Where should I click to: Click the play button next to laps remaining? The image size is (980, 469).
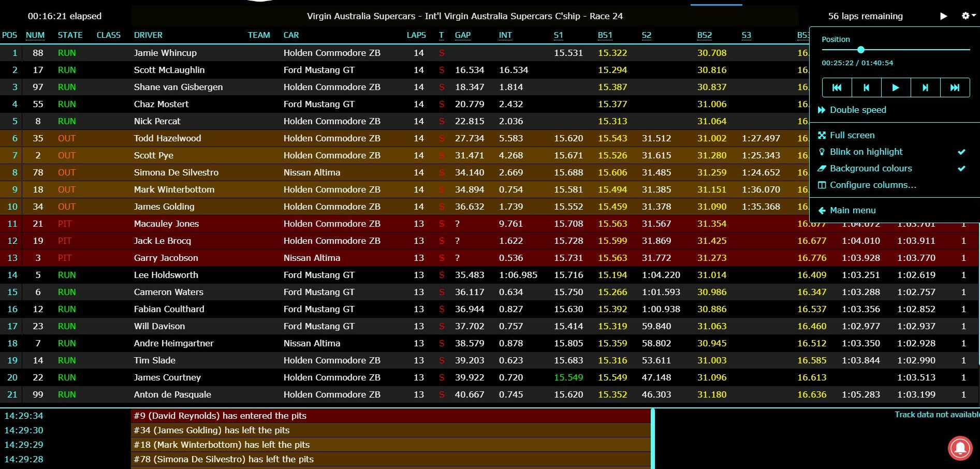[x=943, y=16]
